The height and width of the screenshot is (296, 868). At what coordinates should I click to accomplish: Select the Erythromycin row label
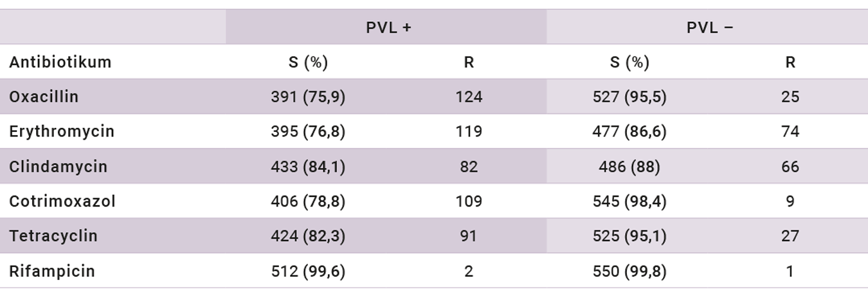[x=62, y=131]
